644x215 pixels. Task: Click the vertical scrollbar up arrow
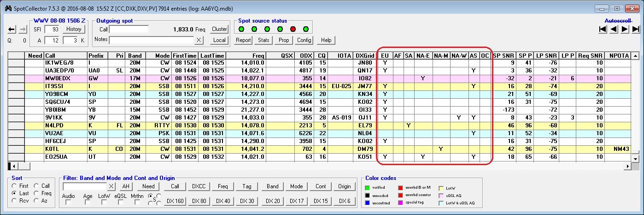tap(635, 55)
